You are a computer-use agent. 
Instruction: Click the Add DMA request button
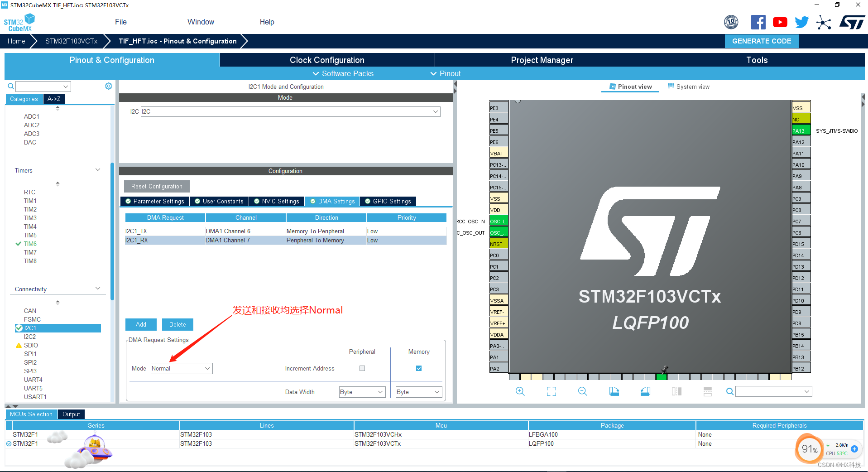[x=141, y=324]
